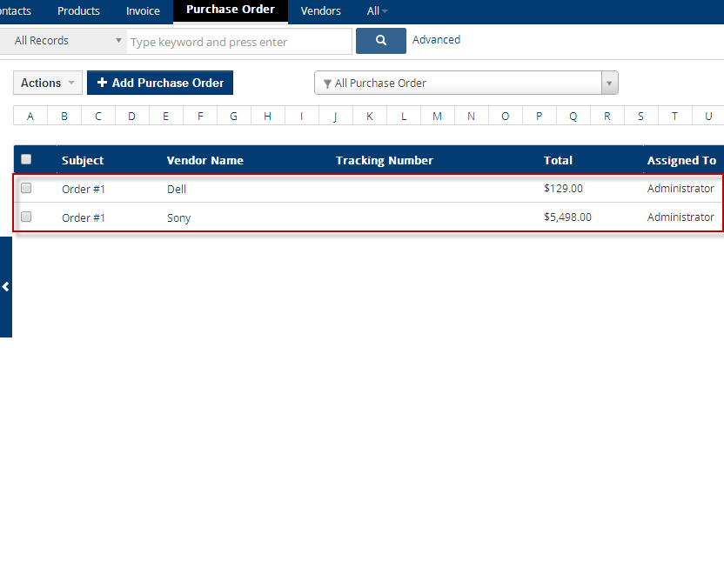Filter records by letter D
Screen dimensions: 724x588
click(132, 116)
